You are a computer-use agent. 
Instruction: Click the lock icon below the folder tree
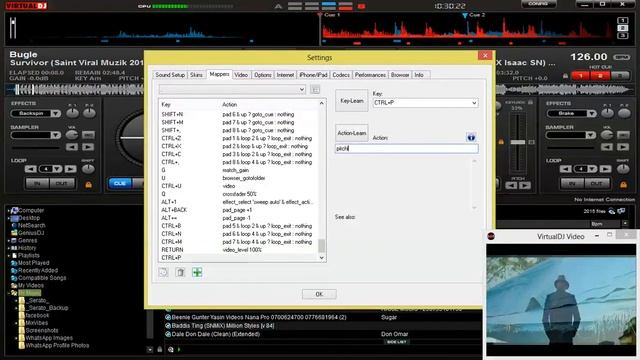160,349
